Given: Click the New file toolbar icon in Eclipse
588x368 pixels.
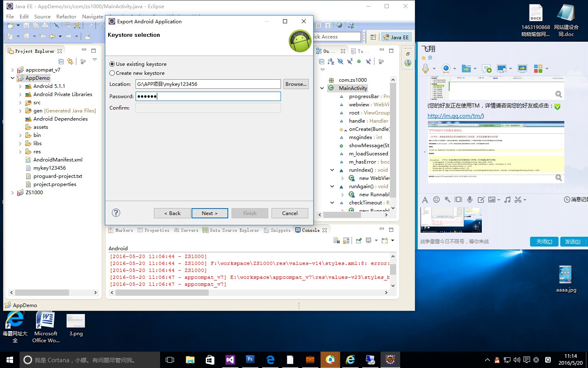Looking at the screenshot, I should [10, 26].
